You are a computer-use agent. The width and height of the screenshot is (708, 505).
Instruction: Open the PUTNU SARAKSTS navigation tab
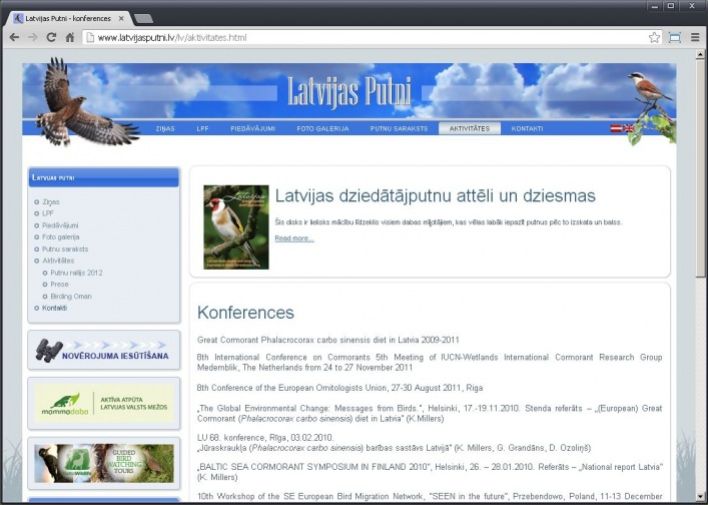click(x=398, y=129)
